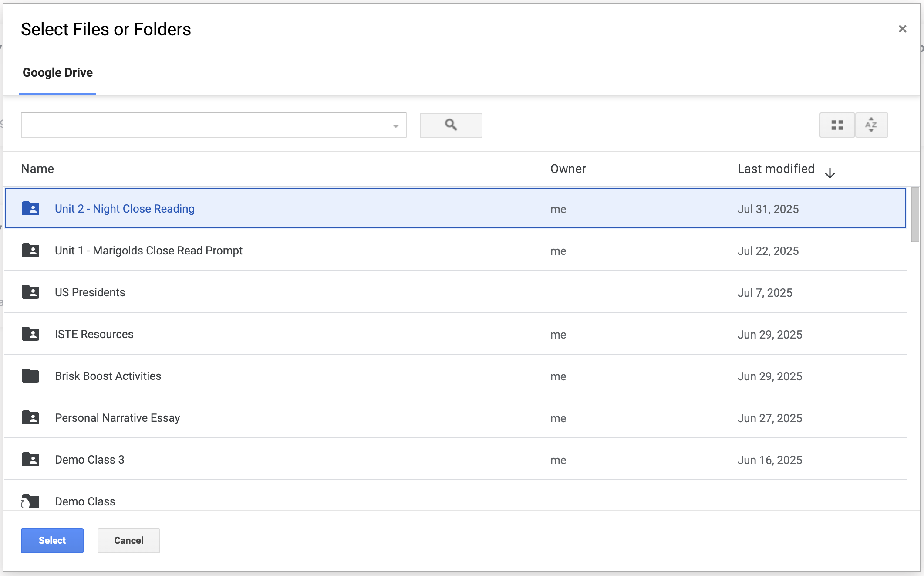Switch to grid view icon
This screenshot has width=924, height=576.
click(x=837, y=125)
